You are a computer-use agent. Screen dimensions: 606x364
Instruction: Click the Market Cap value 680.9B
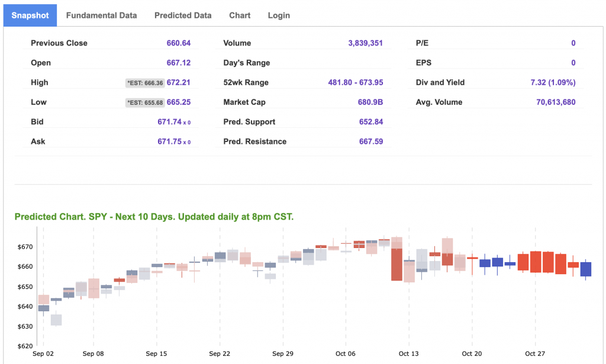point(370,102)
